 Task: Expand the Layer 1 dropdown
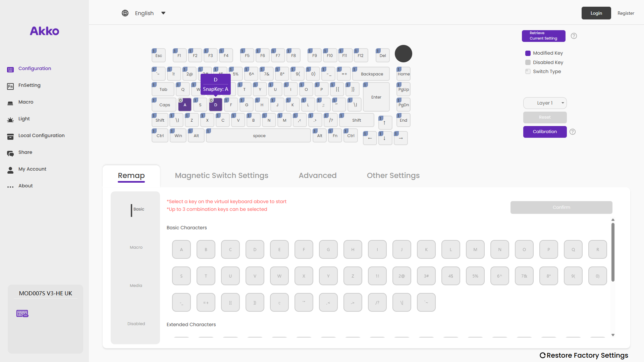click(545, 103)
